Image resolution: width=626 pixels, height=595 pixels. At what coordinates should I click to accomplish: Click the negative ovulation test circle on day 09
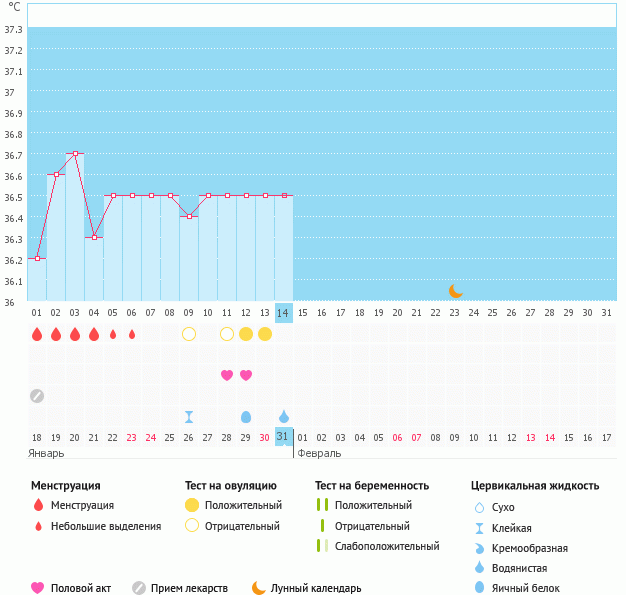click(x=189, y=334)
